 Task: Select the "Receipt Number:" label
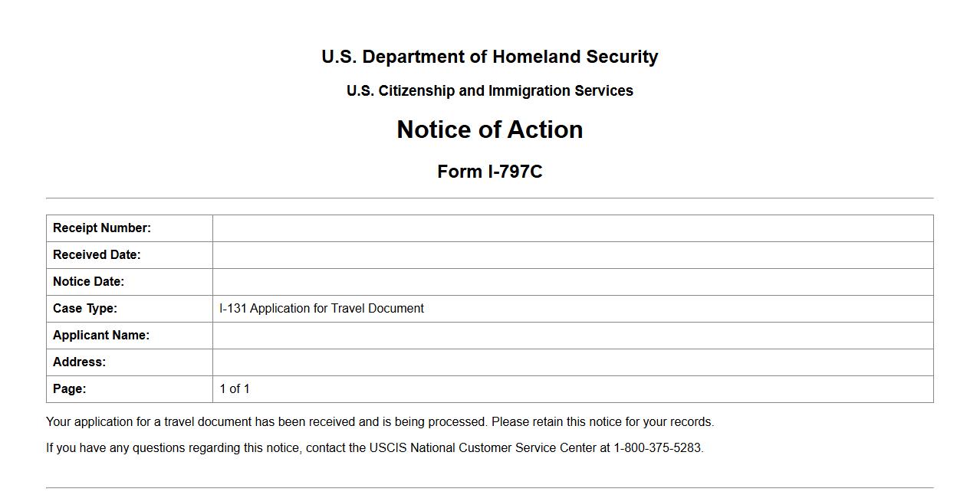[102, 228]
